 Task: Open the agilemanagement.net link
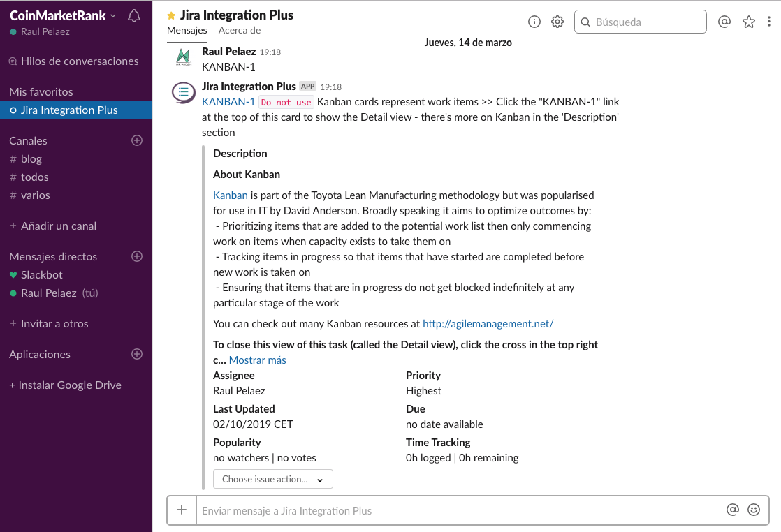coord(488,324)
